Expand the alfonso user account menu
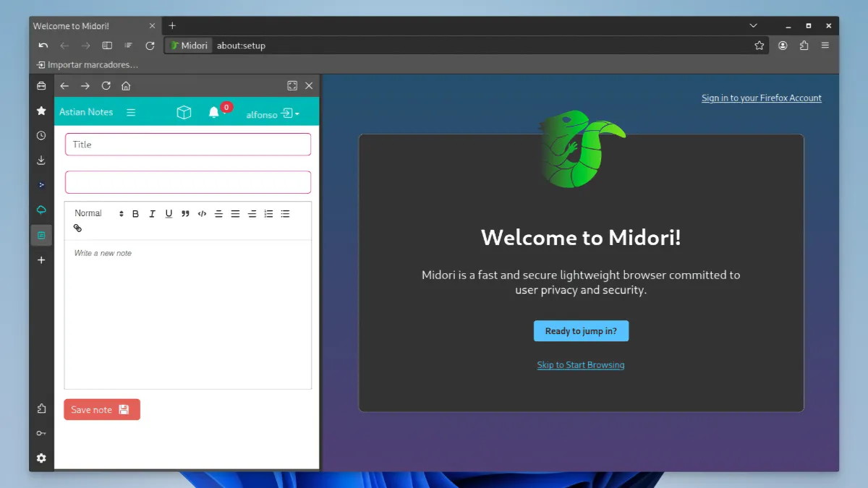Screen dimensions: 868x488 pos(272,114)
